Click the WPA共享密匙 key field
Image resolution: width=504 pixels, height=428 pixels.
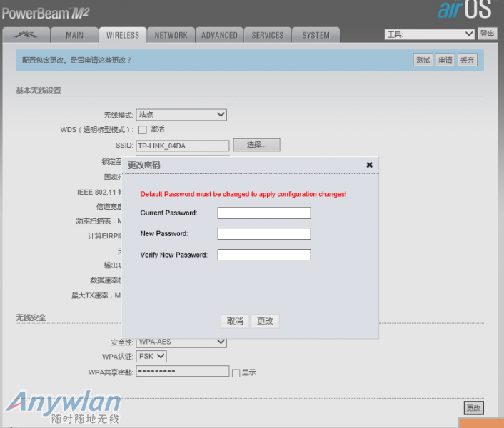[x=183, y=371]
